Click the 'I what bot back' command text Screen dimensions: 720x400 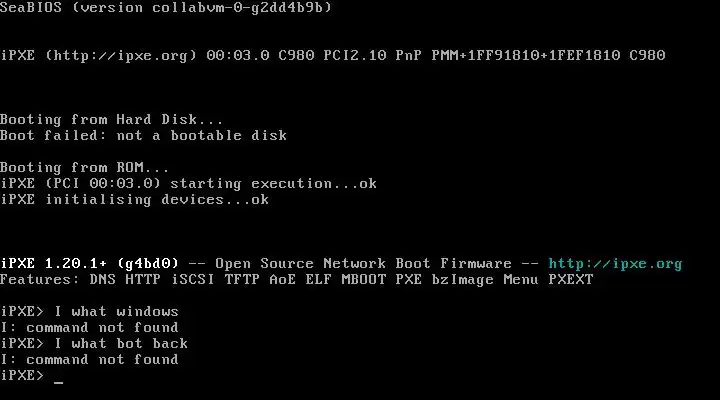[x=121, y=344]
